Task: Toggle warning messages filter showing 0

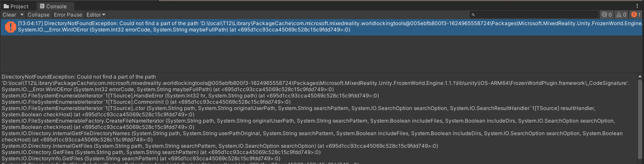Action: click(x=621, y=15)
